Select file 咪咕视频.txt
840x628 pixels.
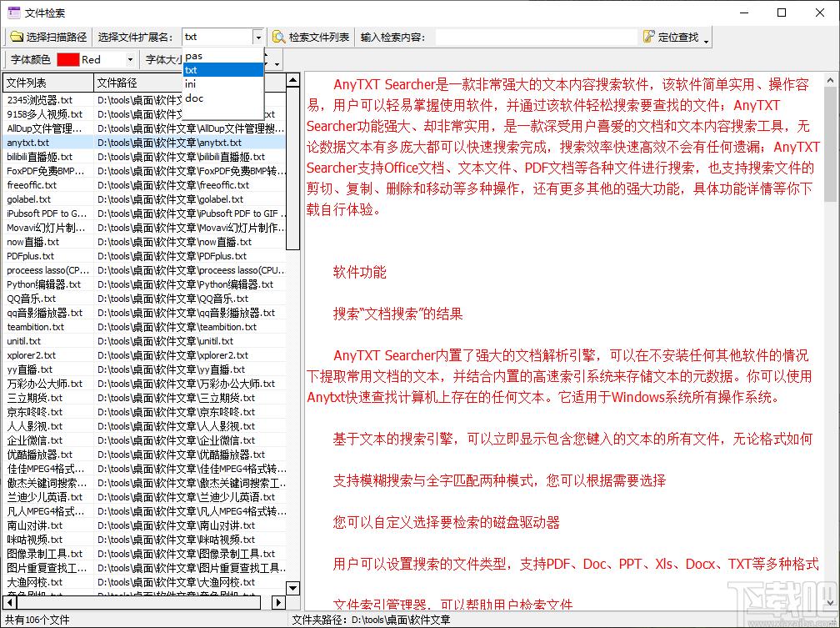[x=34, y=540]
